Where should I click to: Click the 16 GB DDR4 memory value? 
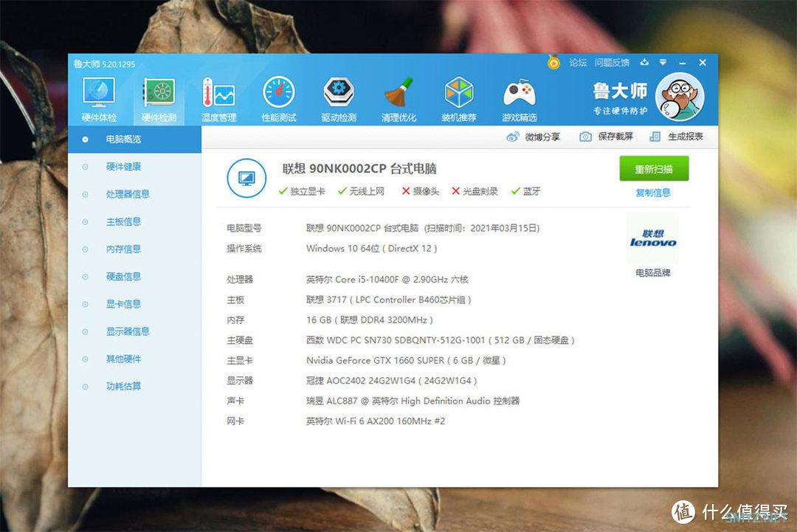(x=370, y=320)
